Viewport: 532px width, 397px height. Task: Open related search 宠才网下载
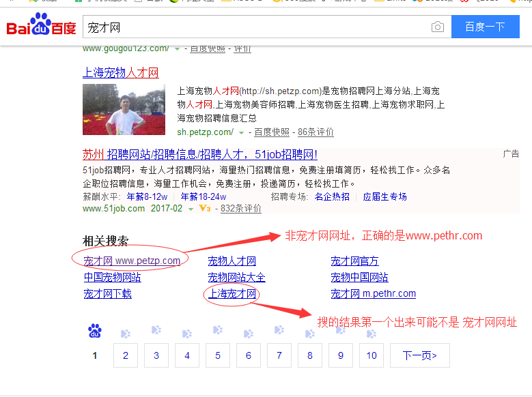[x=107, y=293]
